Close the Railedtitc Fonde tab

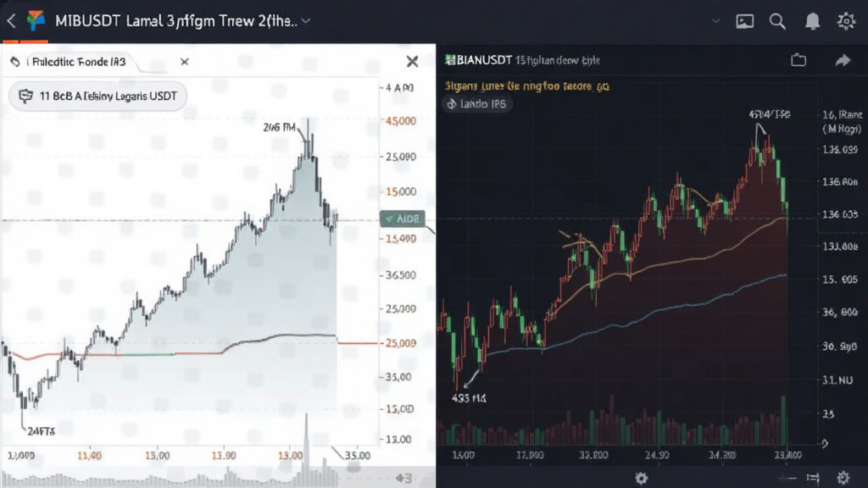tap(184, 62)
